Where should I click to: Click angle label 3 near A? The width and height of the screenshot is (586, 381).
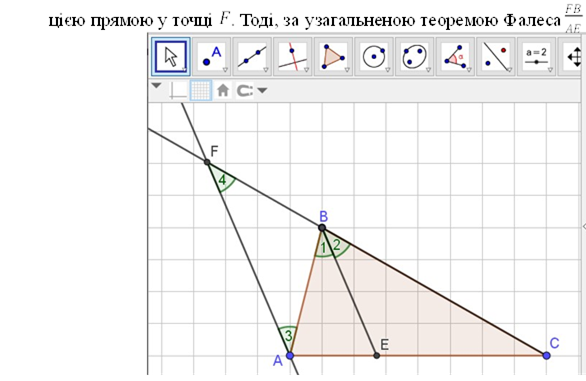tap(289, 336)
